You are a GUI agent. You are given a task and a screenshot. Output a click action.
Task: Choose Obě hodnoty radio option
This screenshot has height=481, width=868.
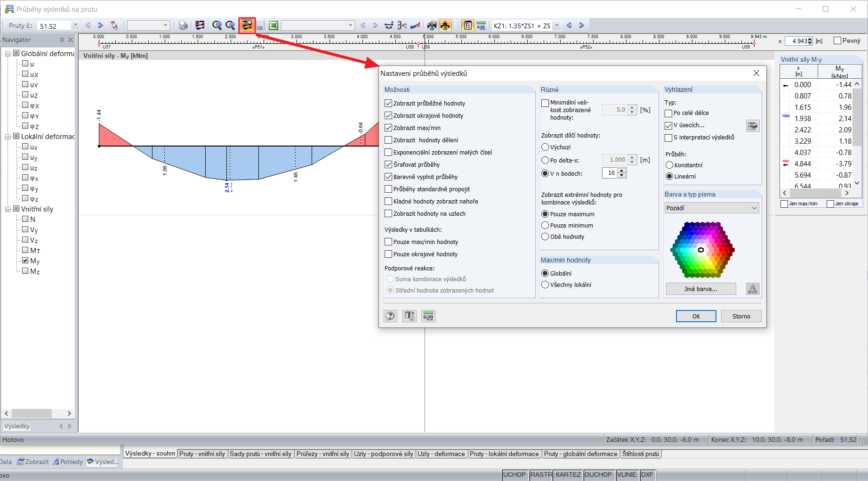(x=545, y=236)
